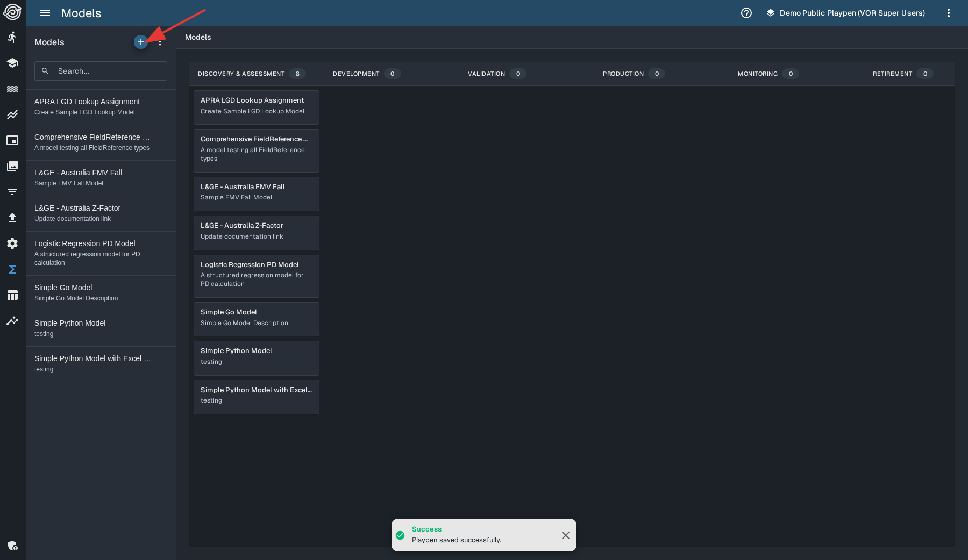968x560 pixels.
Task: Open the hamburger navigation menu
Action: point(45,13)
